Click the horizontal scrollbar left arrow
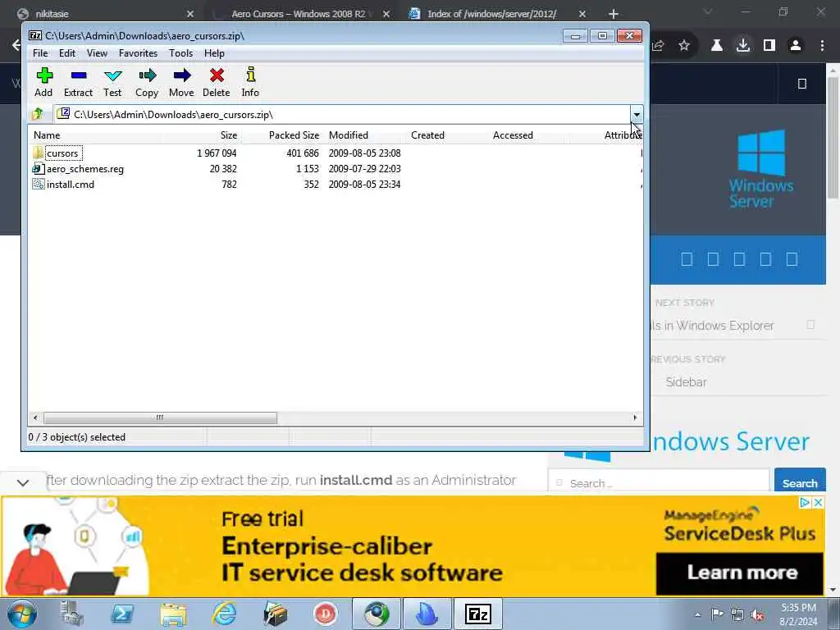Image resolution: width=840 pixels, height=630 pixels. click(x=35, y=418)
